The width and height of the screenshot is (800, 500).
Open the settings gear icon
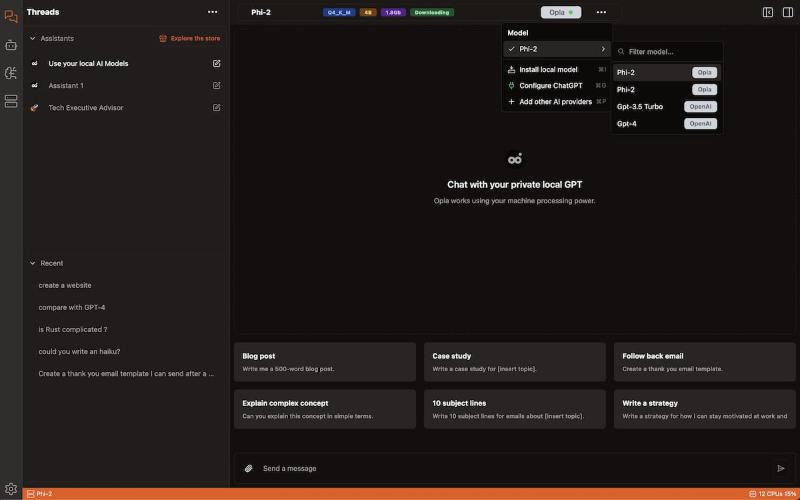click(11, 488)
